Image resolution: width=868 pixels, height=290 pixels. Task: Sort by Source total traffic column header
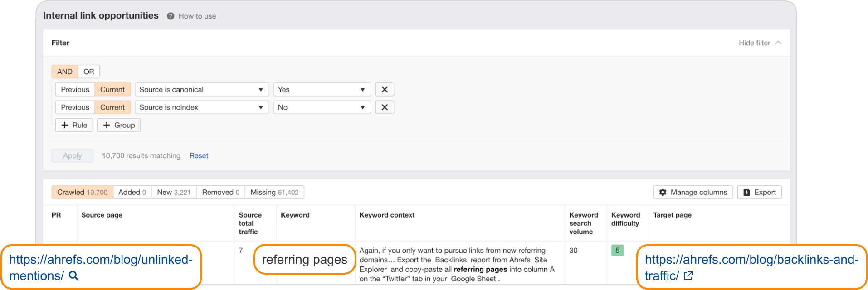(x=250, y=223)
